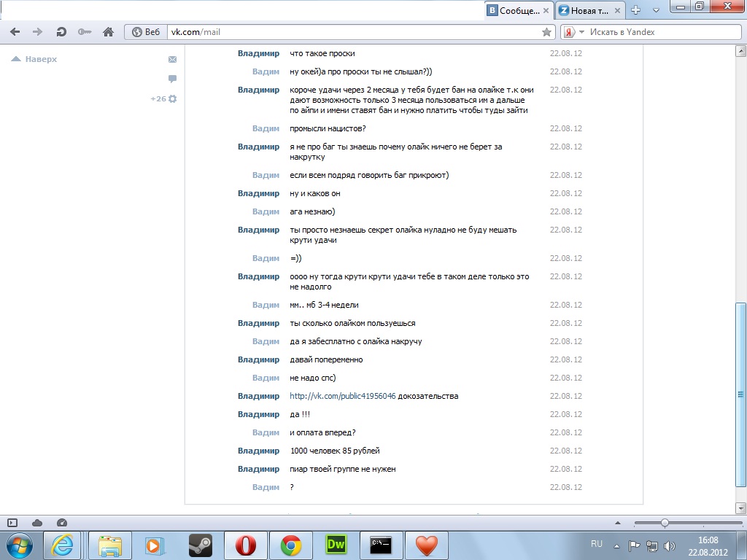The height and width of the screenshot is (560, 747).
Task: Open http://vk.com/public41956046 link
Action: [x=343, y=396]
